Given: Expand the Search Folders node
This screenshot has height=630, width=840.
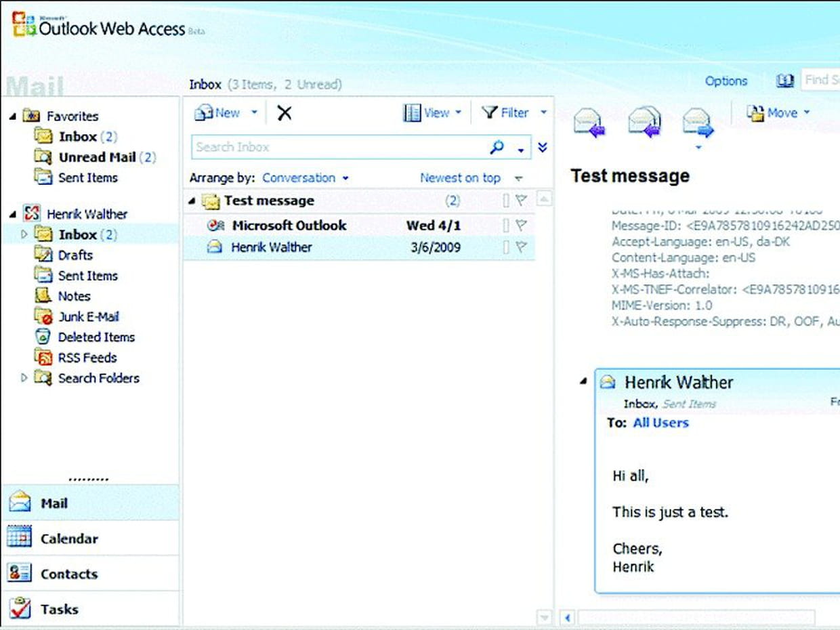Looking at the screenshot, I should [x=24, y=378].
